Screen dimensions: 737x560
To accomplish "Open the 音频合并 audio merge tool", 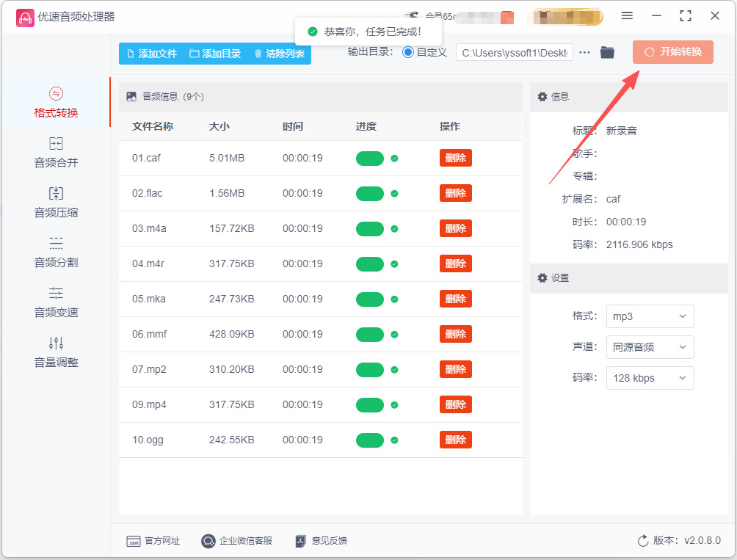I will pyautogui.click(x=56, y=152).
